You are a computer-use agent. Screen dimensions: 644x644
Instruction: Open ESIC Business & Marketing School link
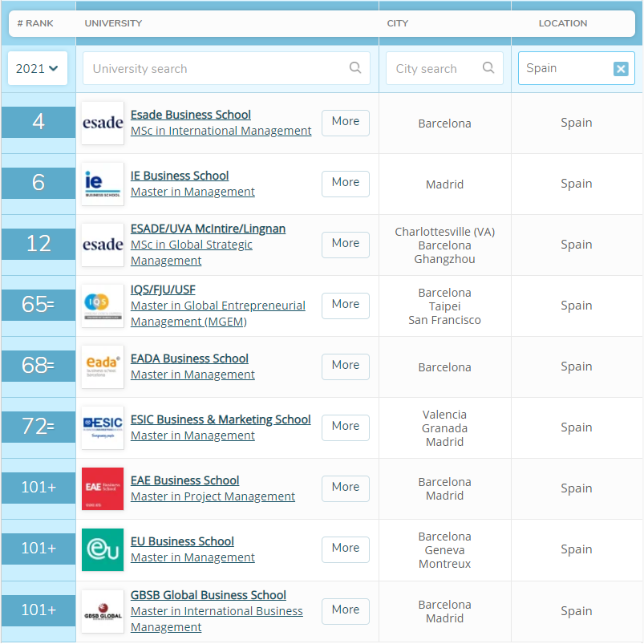[221, 419]
